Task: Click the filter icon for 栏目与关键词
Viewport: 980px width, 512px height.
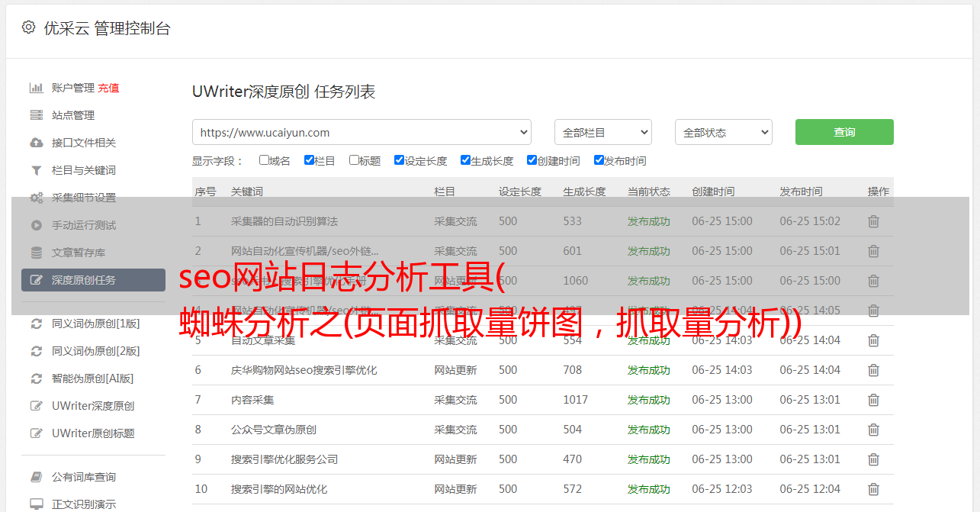Action: coord(36,170)
